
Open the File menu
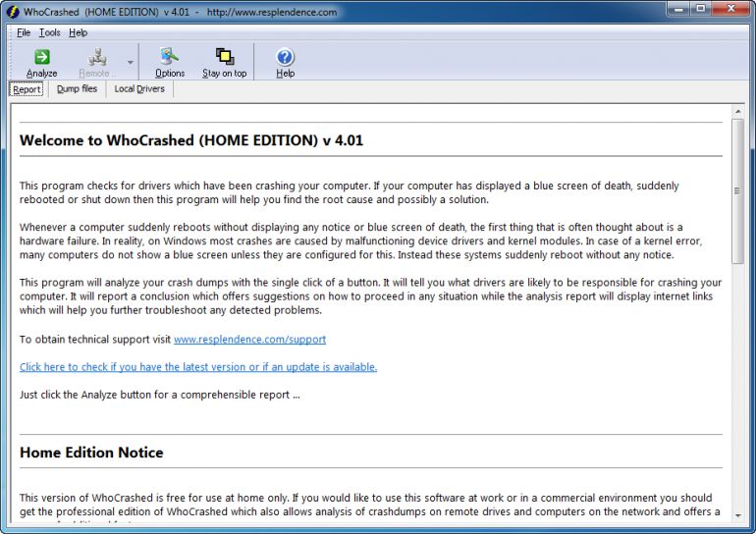(x=24, y=32)
